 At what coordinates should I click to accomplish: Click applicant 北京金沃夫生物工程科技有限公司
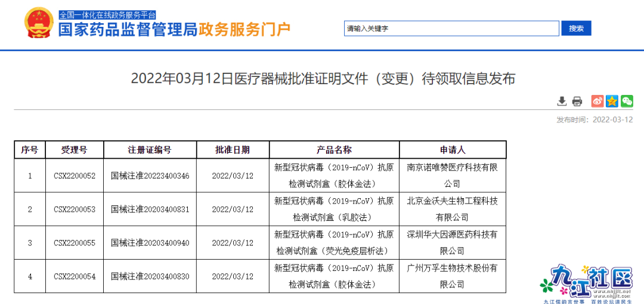click(453, 209)
